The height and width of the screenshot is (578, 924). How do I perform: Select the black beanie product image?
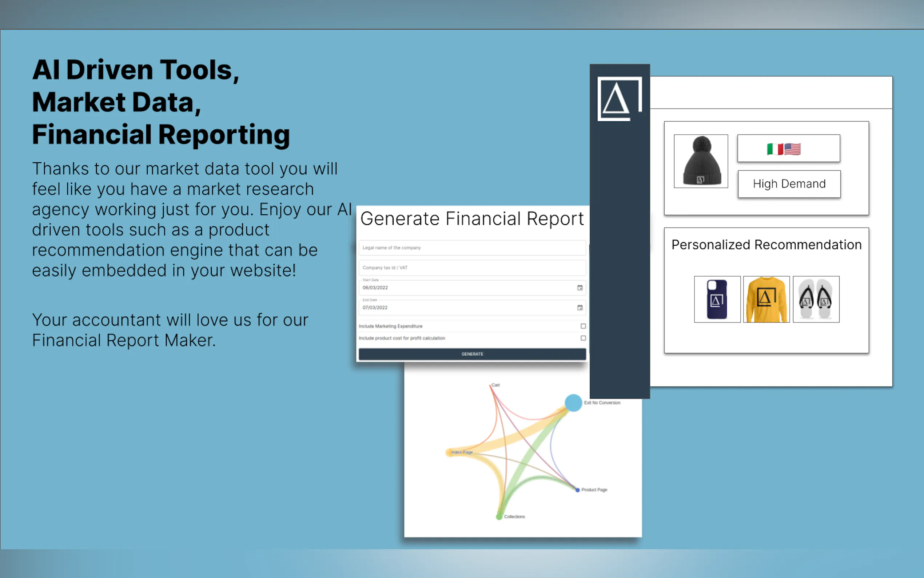tap(701, 161)
